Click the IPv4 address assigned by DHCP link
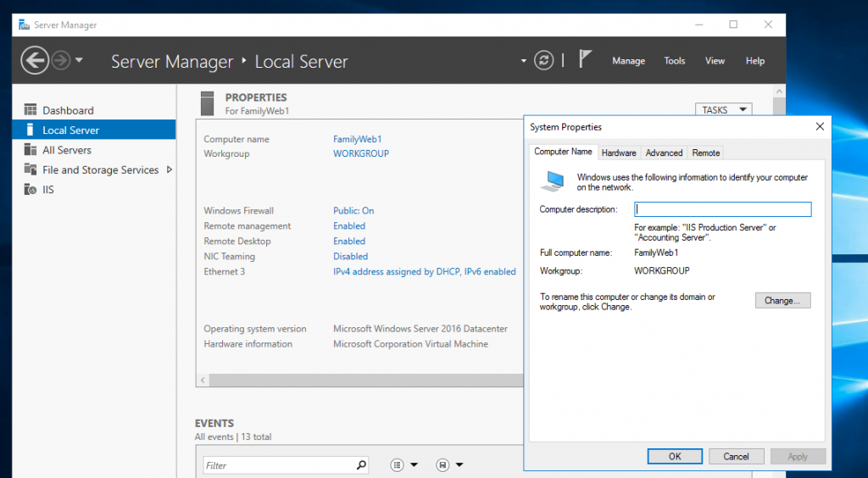The image size is (868, 478). tap(424, 271)
